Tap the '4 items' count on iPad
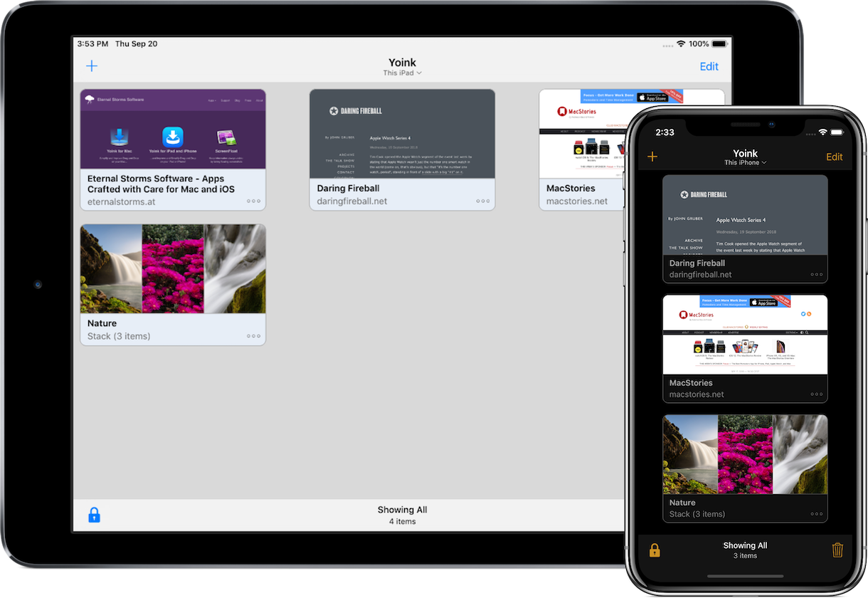Screen dimensions: 868x598 402,522
